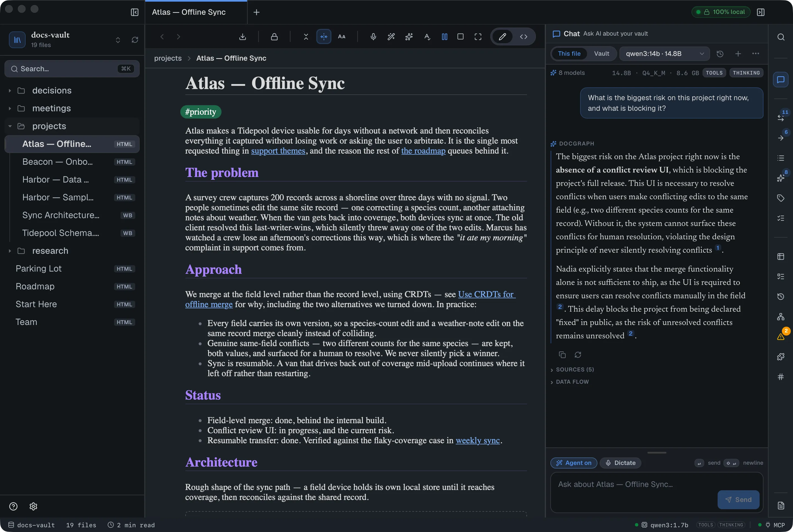Open the search icon in right rail
The width and height of the screenshot is (793, 532).
pos(781,37)
